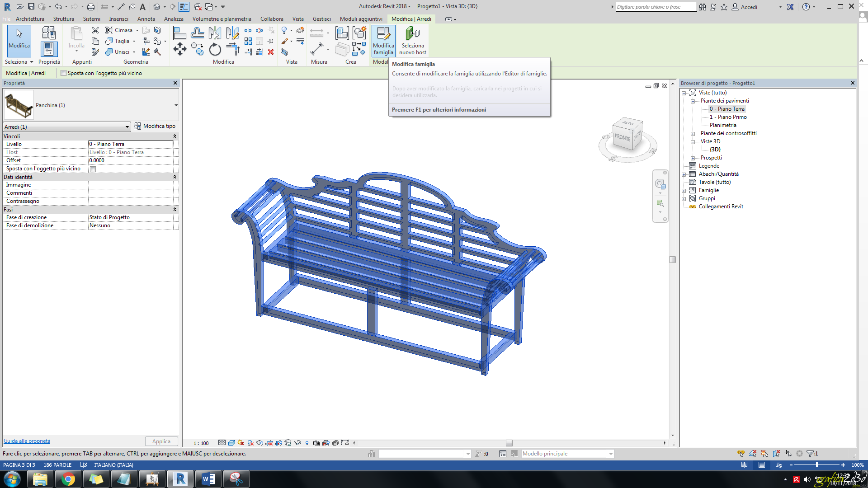Click the red X Elimina (Delete) tool
The height and width of the screenshot is (488, 868).
(271, 52)
